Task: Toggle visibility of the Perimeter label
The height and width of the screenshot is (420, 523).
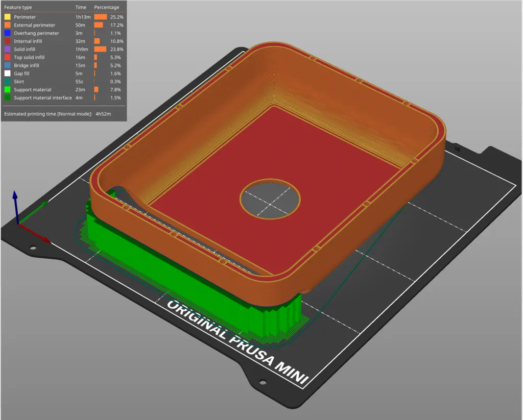Action: click(x=25, y=17)
